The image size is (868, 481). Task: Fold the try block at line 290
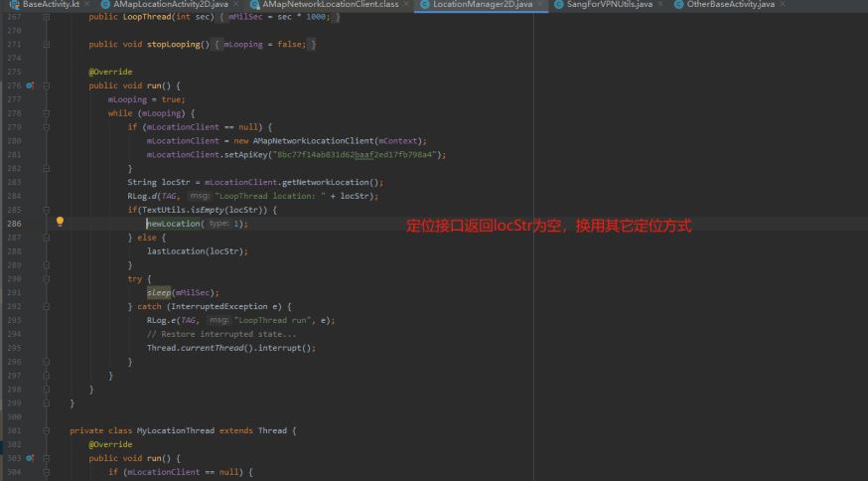(47, 279)
